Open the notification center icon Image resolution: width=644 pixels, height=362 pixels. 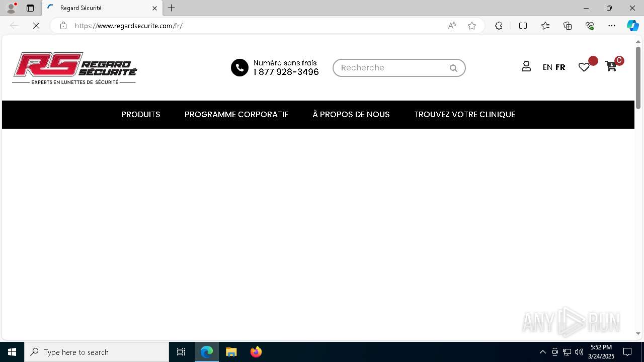627,352
